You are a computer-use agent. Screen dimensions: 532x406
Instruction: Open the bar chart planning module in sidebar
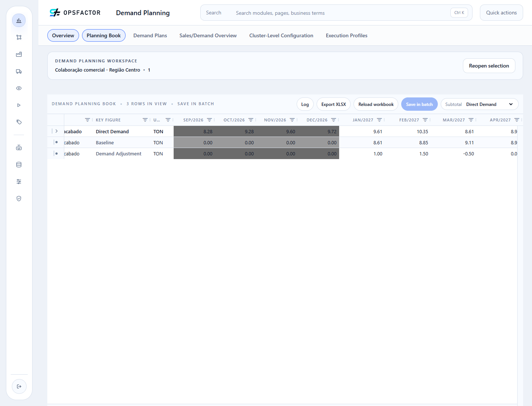pos(19,20)
